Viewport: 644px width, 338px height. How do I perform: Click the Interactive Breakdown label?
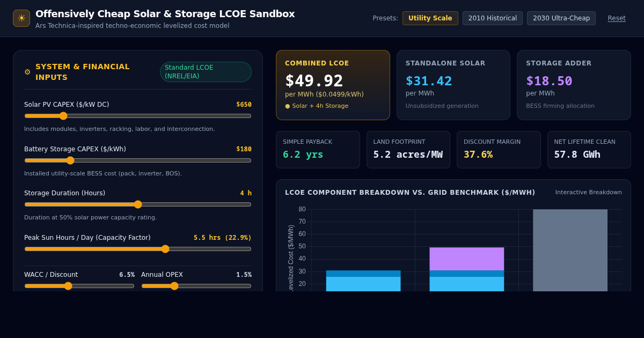pyautogui.click(x=589, y=193)
